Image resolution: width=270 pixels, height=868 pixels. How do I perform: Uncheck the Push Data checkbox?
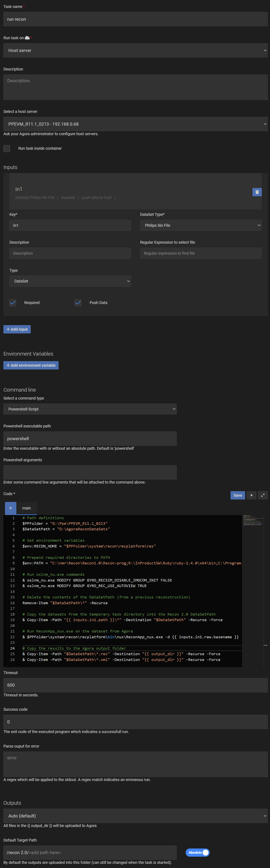78,303
